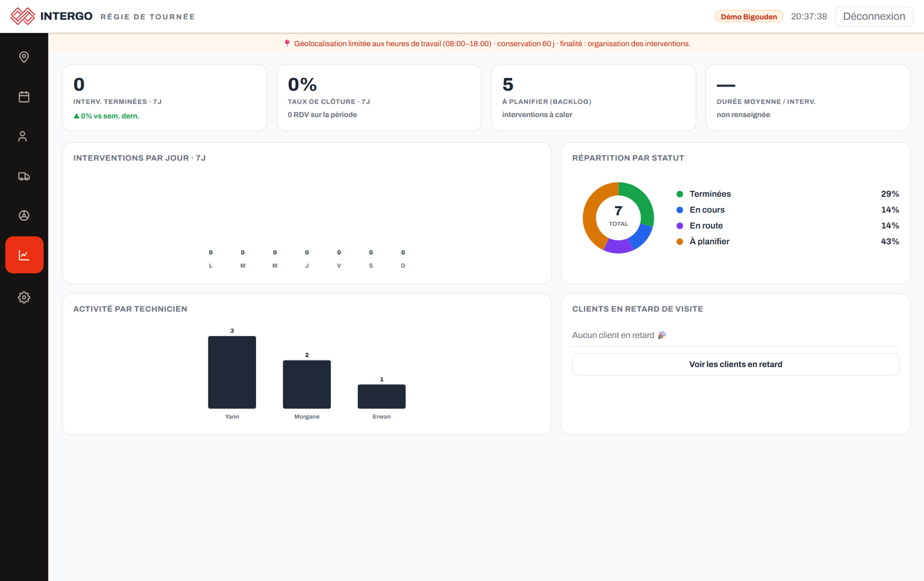Viewport: 924px width, 581px height.
Task: Open the technicians person icon
Action: tap(24, 136)
